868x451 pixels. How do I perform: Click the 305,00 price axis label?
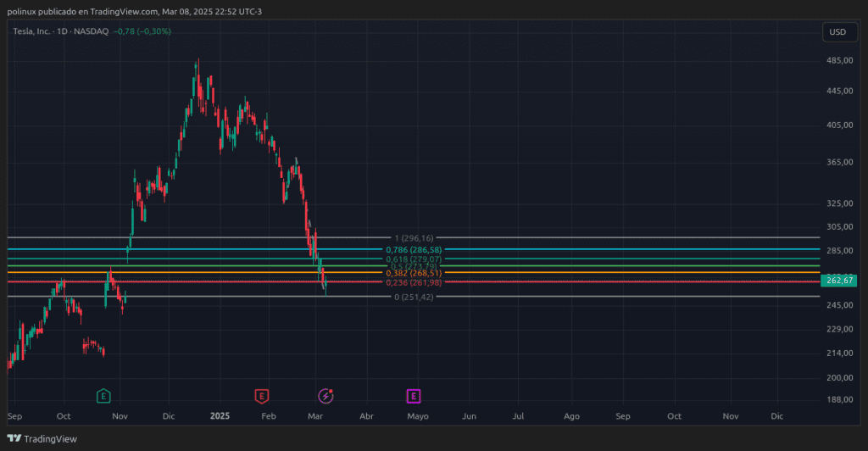tap(840, 227)
